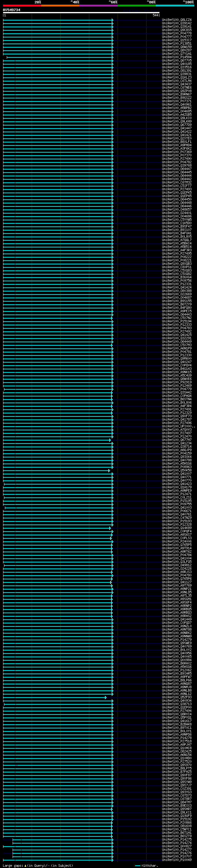The width and height of the screenshot is (197, 868).
Task: Click hit label UniRef100_Q41787
Action: pos(177,419)
